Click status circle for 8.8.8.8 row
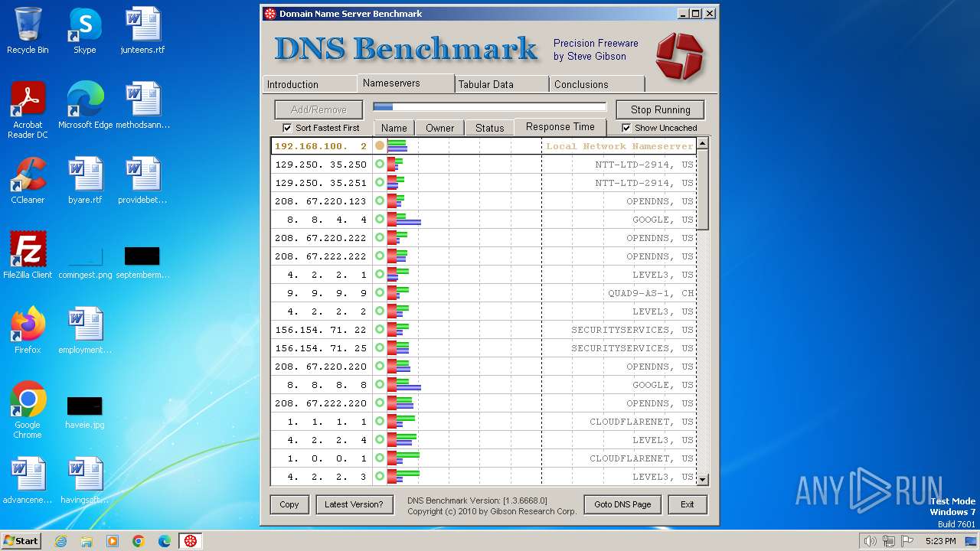This screenshot has height=551, width=980. click(380, 384)
